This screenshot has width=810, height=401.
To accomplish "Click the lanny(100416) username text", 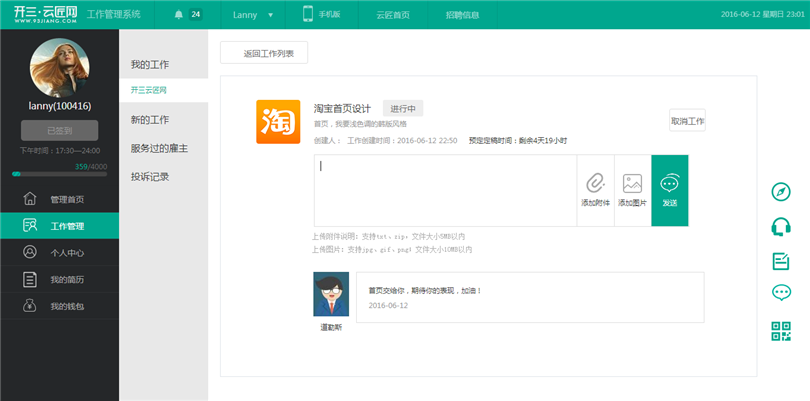I will tap(59, 106).
